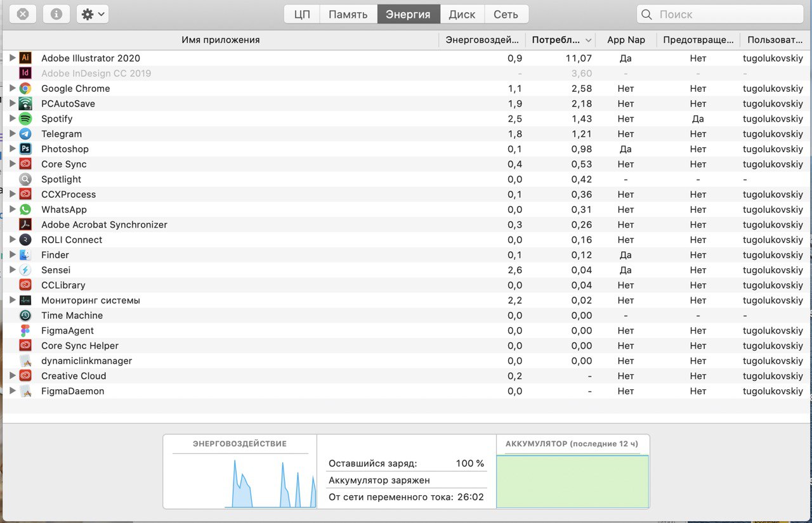Expand the Telegram row triangle

12,134
